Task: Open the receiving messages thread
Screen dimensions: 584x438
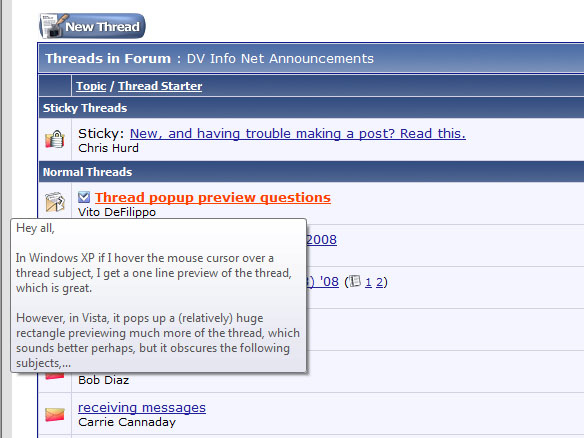Action: click(x=142, y=407)
